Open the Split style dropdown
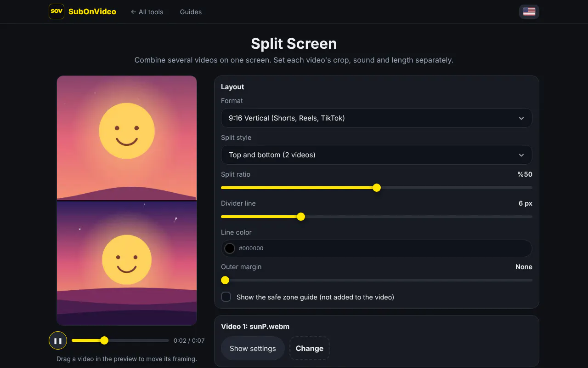Image resolution: width=588 pixels, height=368 pixels. click(376, 155)
